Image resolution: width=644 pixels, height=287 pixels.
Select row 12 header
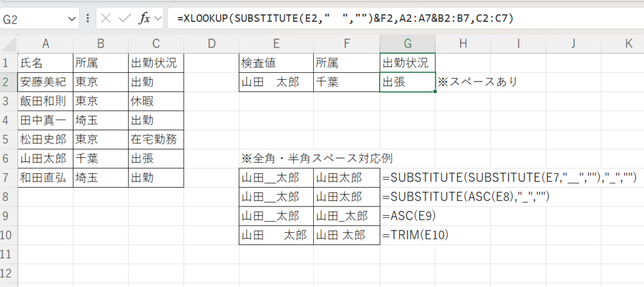(9, 273)
